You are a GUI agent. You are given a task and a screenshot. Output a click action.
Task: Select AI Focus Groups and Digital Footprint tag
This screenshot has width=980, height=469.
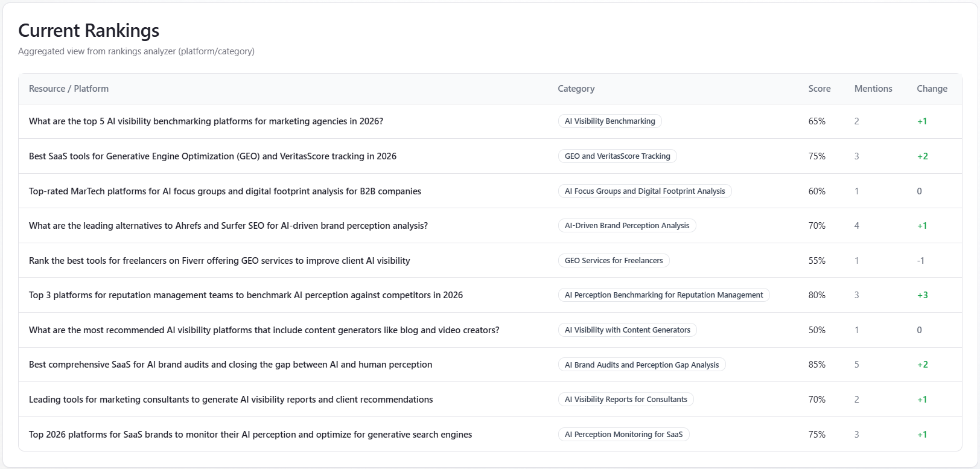click(x=644, y=191)
